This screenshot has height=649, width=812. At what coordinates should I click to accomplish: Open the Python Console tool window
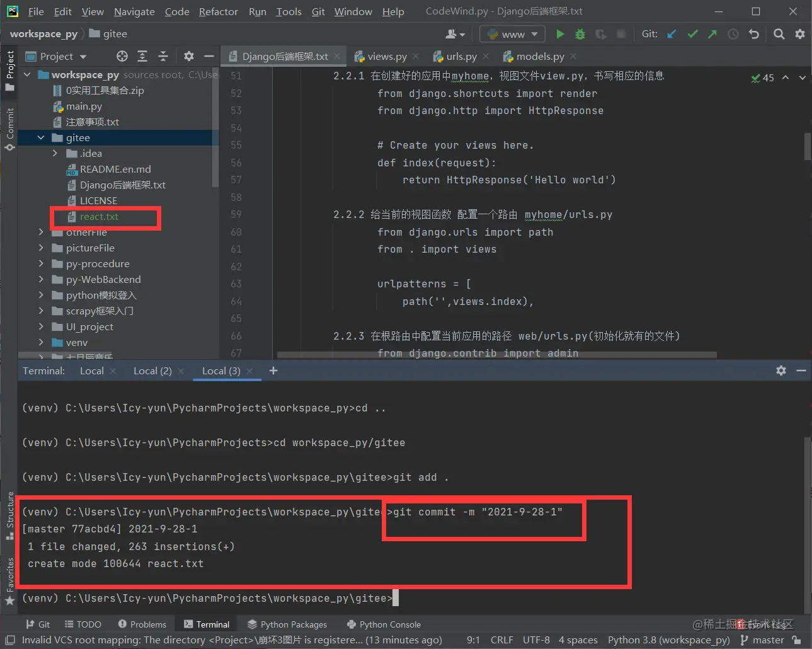click(x=384, y=624)
